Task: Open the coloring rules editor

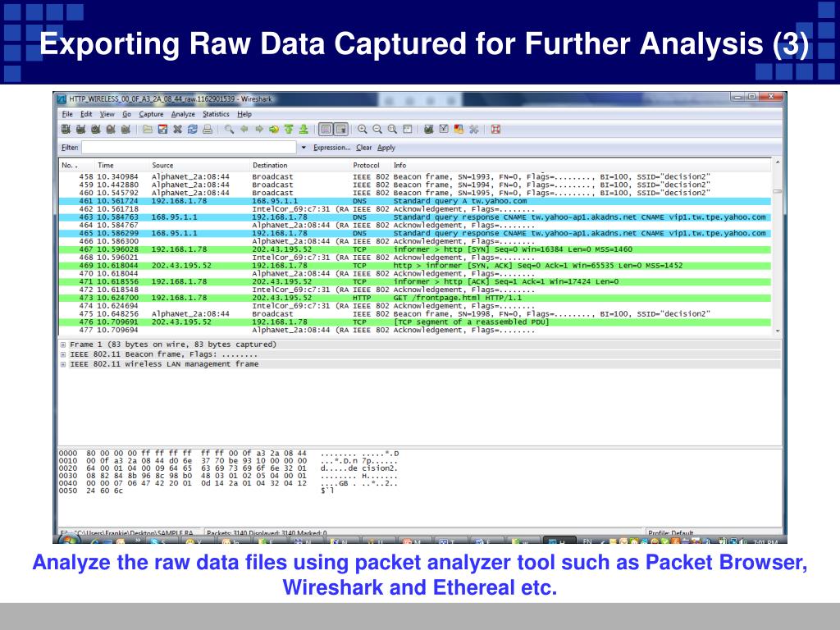Action: (459, 129)
